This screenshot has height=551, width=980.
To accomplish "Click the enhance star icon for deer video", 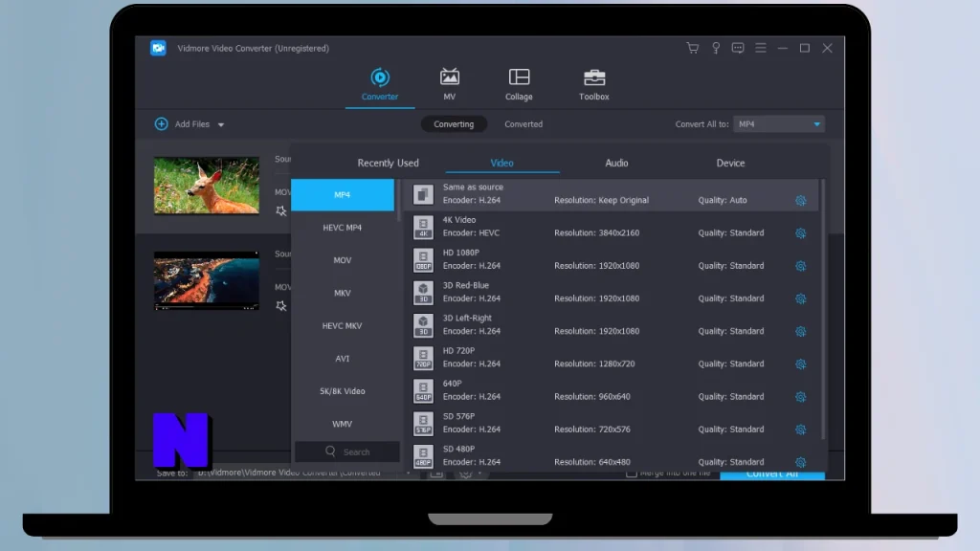I will (281, 211).
